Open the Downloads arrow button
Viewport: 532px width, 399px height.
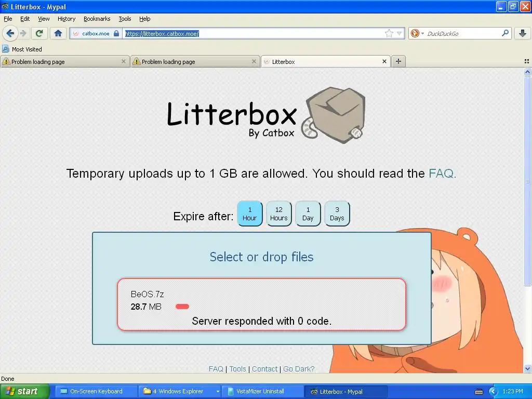pos(523,33)
